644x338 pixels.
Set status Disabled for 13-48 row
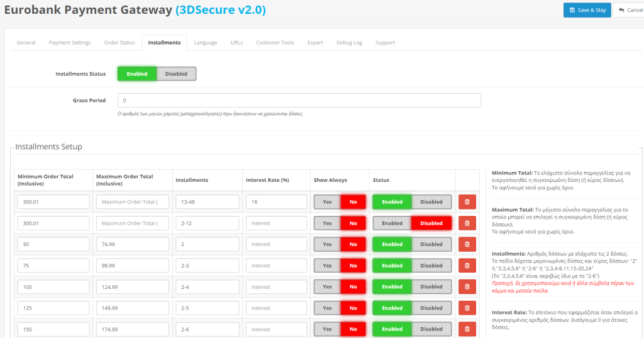point(431,202)
